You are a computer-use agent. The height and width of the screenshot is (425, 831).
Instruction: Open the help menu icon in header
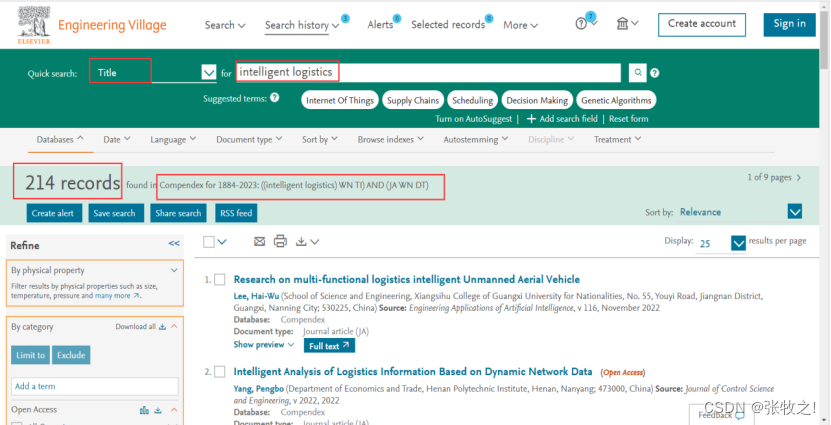581,24
